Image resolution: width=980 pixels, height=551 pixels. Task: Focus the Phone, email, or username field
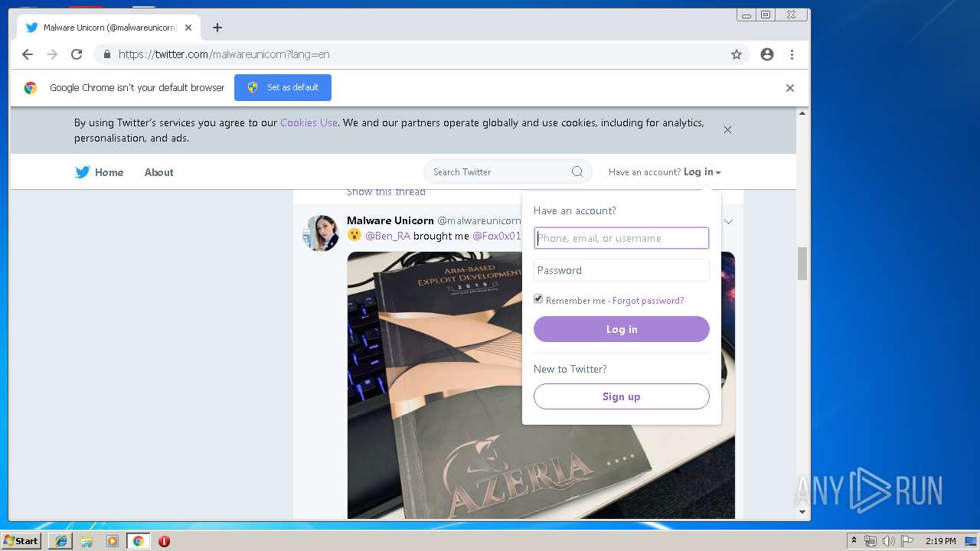622,238
